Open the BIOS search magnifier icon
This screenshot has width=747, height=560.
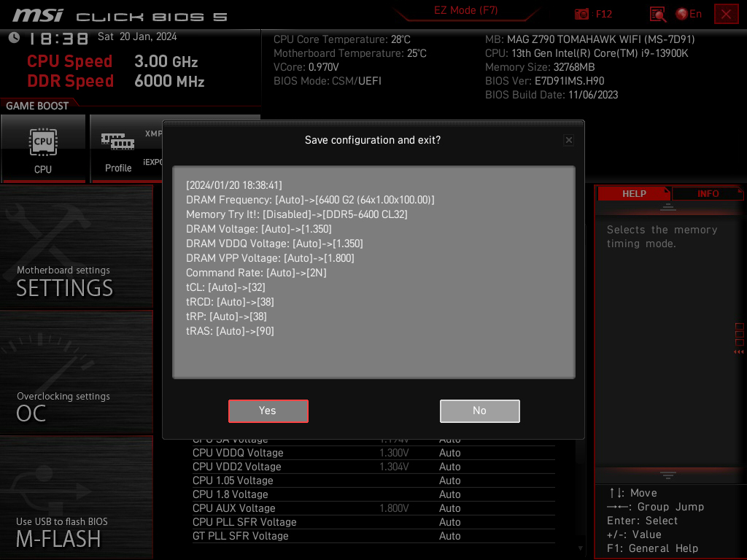[658, 15]
